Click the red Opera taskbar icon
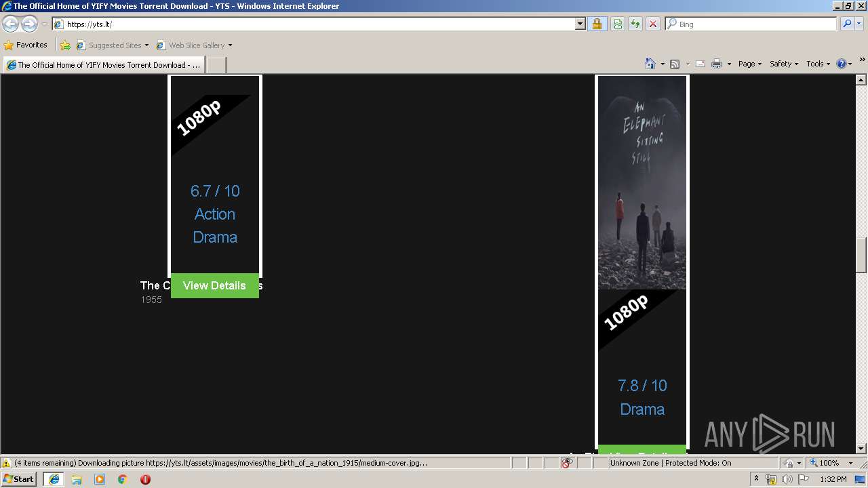Viewport: 868px width, 488px height. click(x=145, y=479)
